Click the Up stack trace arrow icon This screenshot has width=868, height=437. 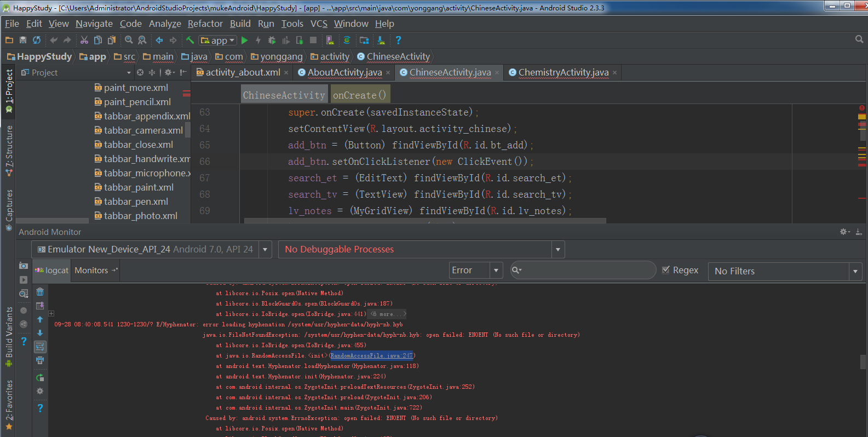pos(40,319)
